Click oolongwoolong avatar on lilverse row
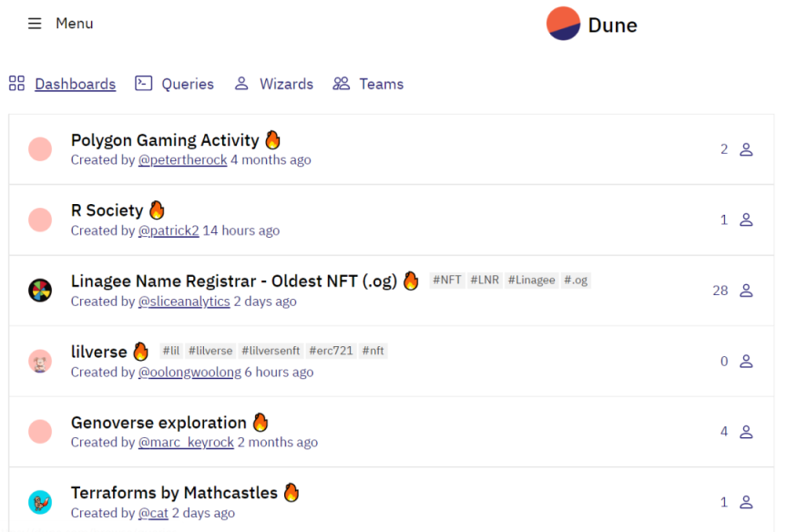 pyautogui.click(x=40, y=362)
